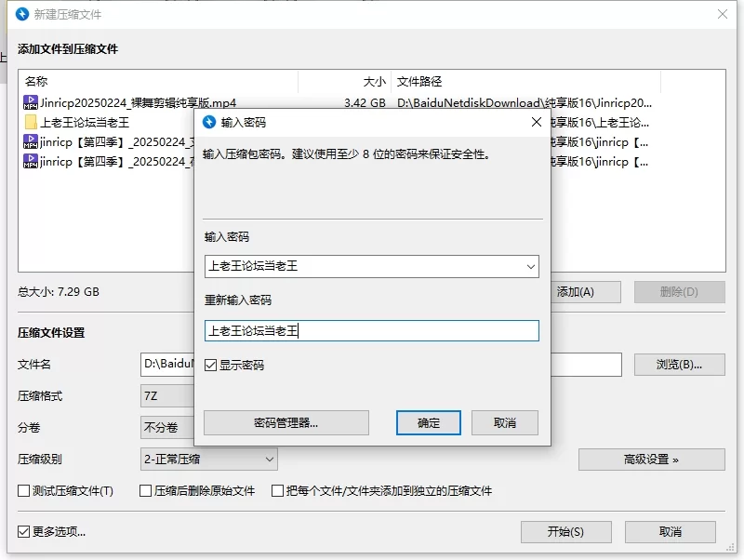
Task: Close the 输入密码 dialog
Action: [x=537, y=122]
